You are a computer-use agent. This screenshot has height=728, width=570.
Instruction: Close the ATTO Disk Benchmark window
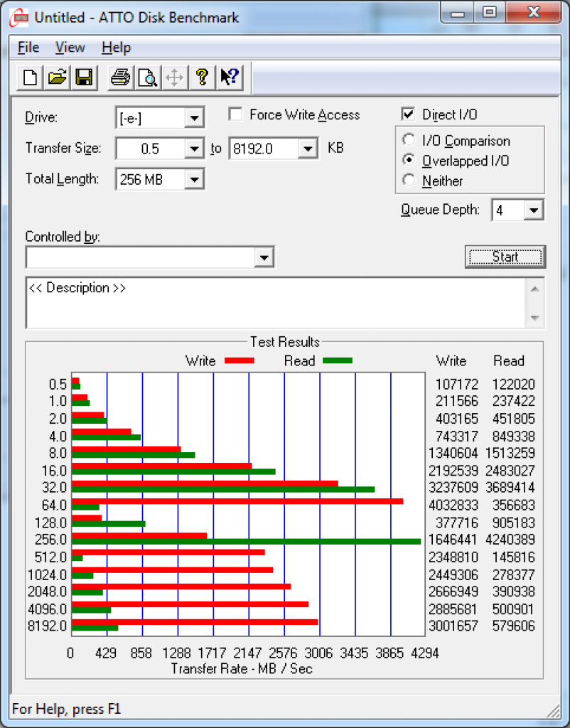point(533,13)
